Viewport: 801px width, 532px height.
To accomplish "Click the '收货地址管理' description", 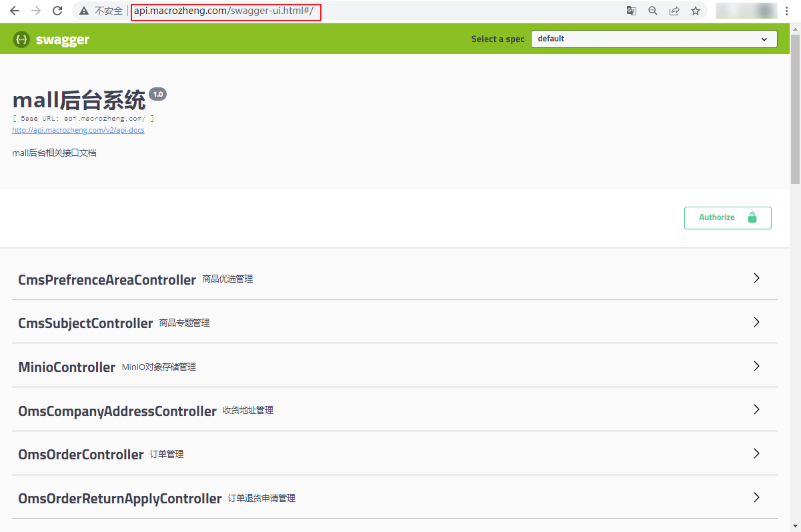I will [x=248, y=411].
